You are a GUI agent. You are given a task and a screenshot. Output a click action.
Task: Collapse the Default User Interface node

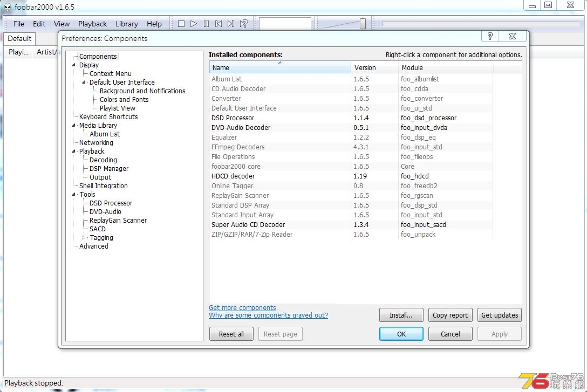[x=84, y=82]
